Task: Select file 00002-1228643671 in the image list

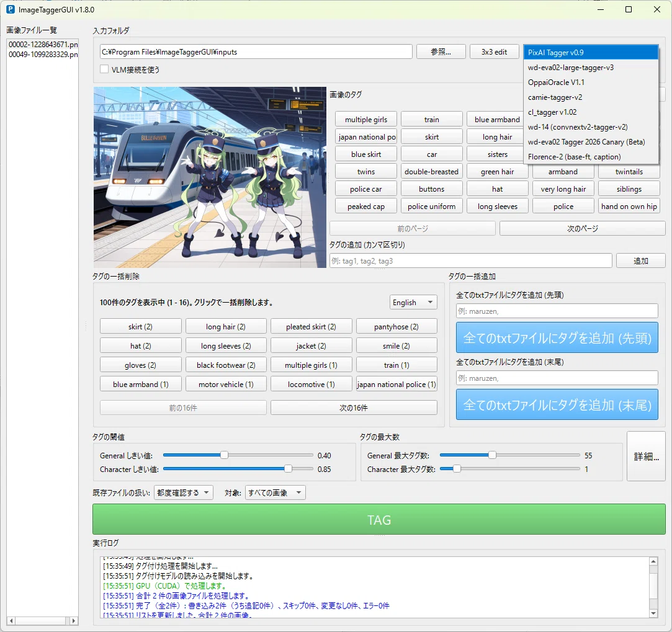Action: click(x=43, y=45)
